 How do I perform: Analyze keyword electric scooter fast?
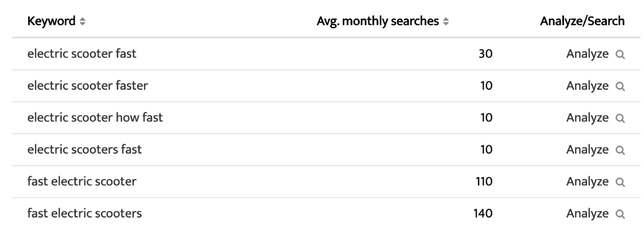point(587,54)
